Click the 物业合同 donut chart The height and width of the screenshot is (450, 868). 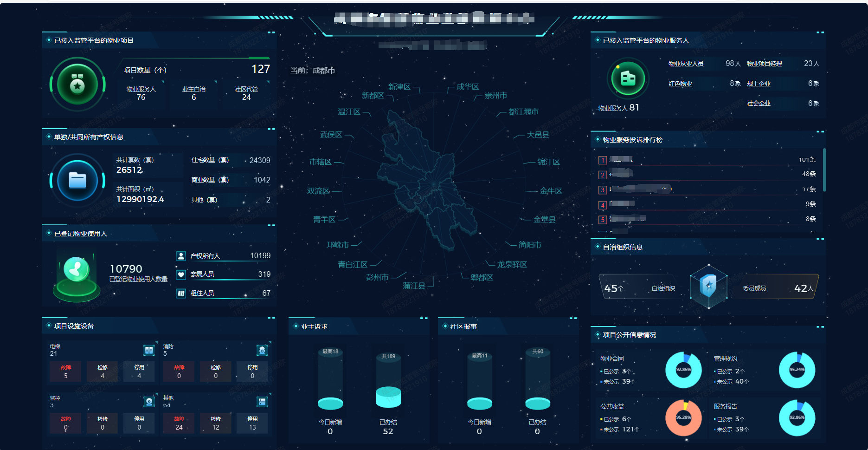(x=683, y=370)
